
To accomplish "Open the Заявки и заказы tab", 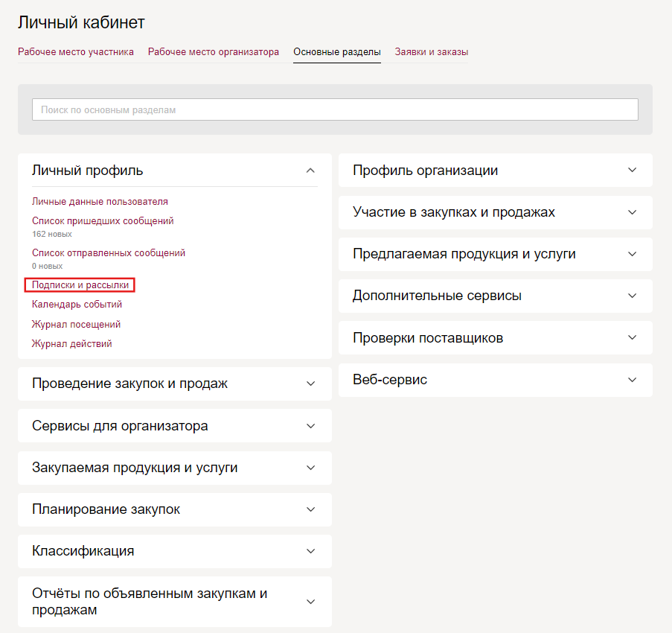I will click(431, 52).
